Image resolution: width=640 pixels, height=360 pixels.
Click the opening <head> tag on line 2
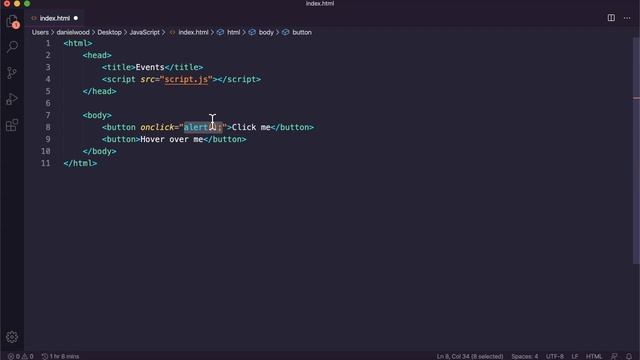97,55
